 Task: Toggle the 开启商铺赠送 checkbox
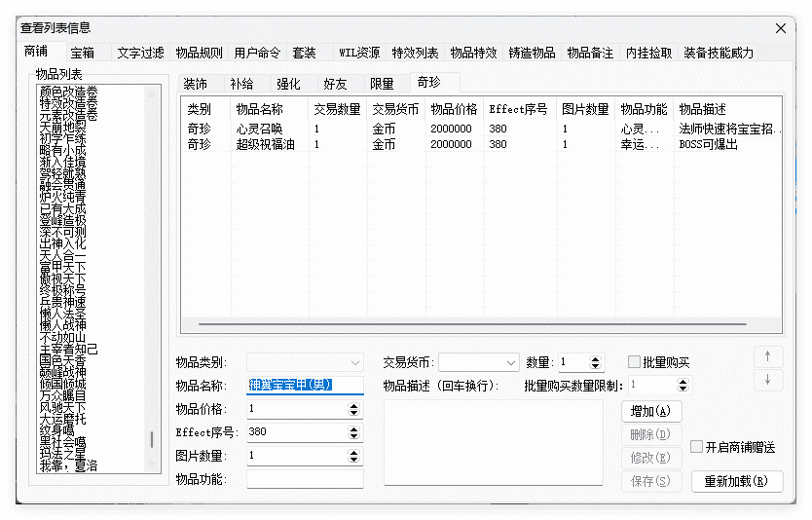point(696,446)
